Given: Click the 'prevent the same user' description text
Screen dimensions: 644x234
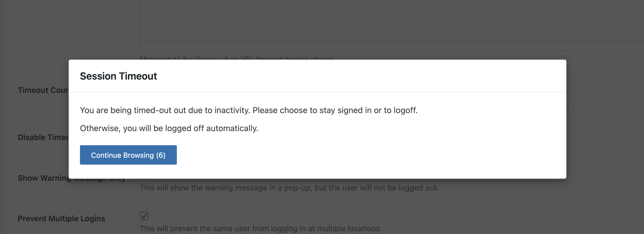Looking at the screenshot, I should tap(261, 228).
